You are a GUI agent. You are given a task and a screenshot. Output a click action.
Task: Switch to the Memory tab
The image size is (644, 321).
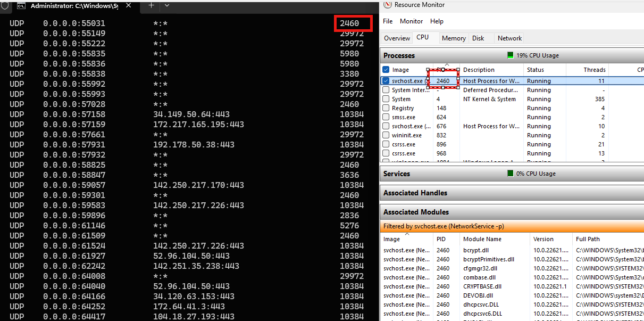(454, 38)
